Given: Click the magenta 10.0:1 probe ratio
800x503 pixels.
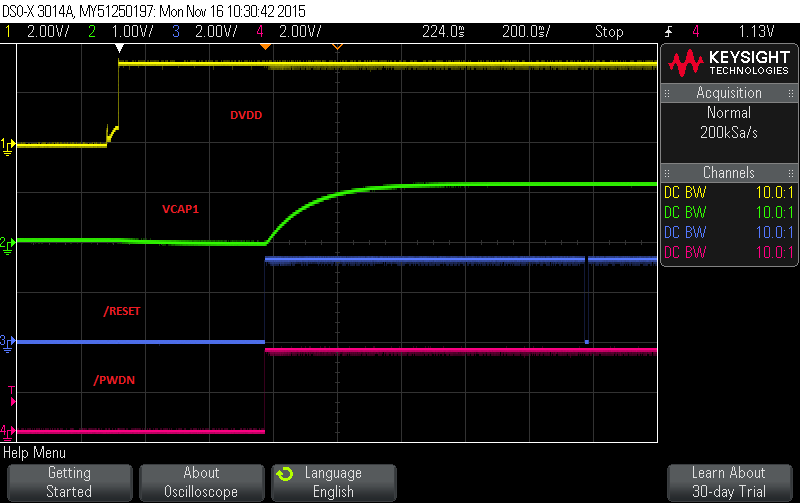Looking at the screenshot, I should (774, 252).
